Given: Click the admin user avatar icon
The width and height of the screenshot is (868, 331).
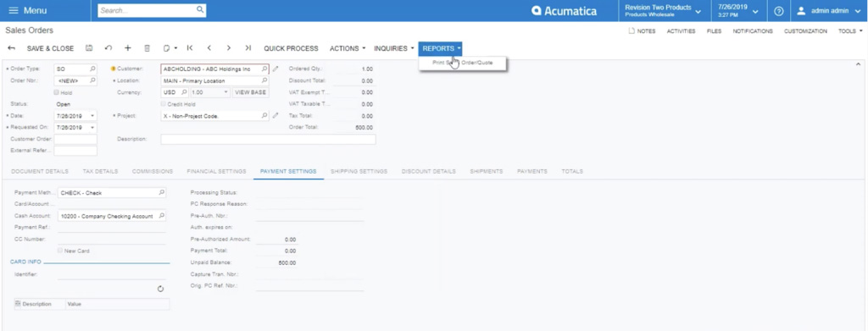Looking at the screenshot, I should click(x=801, y=10).
